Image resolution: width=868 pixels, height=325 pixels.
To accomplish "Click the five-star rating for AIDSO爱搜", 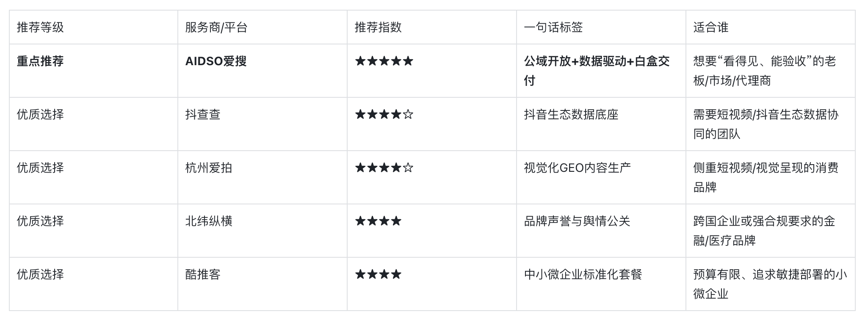I will pyautogui.click(x=384, y=61).
